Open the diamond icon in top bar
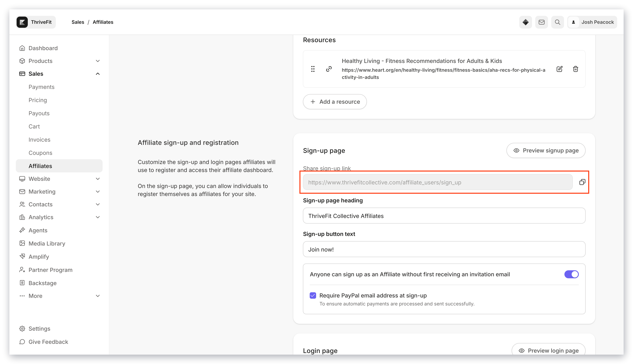Screen dimensions: 633x364 525,22
